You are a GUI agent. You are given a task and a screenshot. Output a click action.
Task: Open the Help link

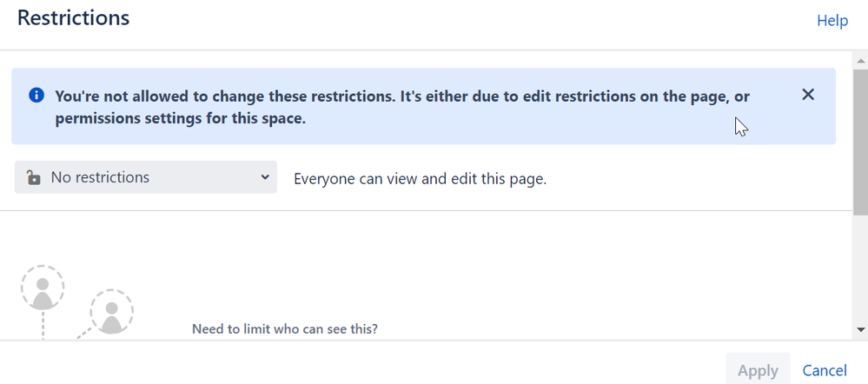click(x=832, y=21)
